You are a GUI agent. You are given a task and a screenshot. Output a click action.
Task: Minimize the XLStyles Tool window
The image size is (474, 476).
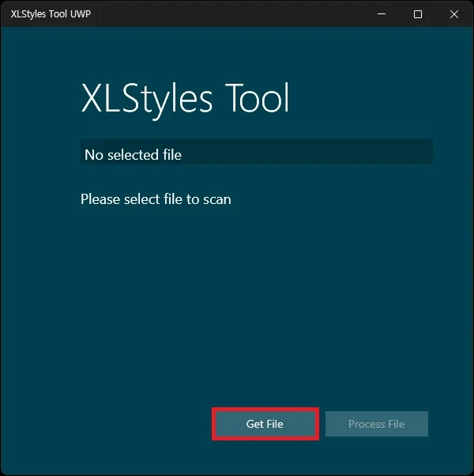click(x=382, y=14)
